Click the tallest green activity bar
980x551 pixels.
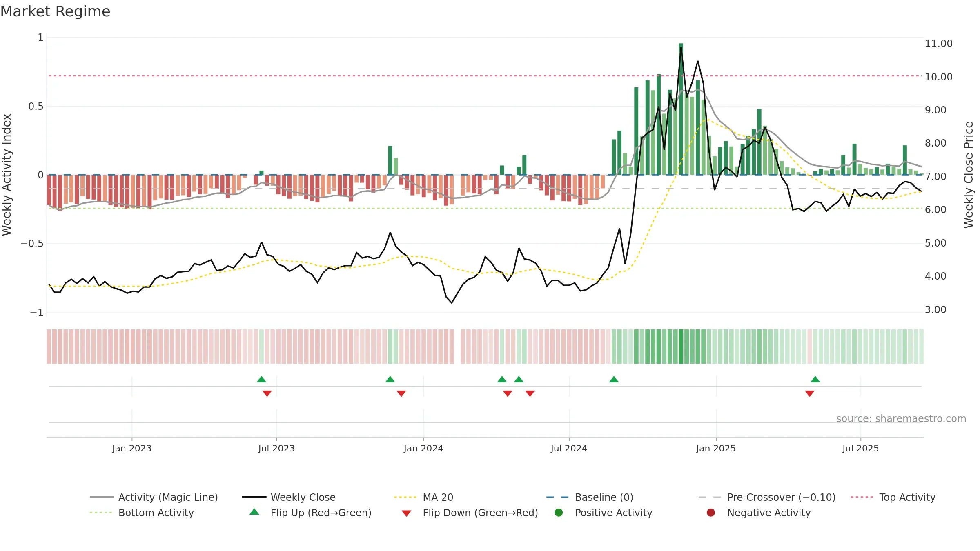click(681, 109)
